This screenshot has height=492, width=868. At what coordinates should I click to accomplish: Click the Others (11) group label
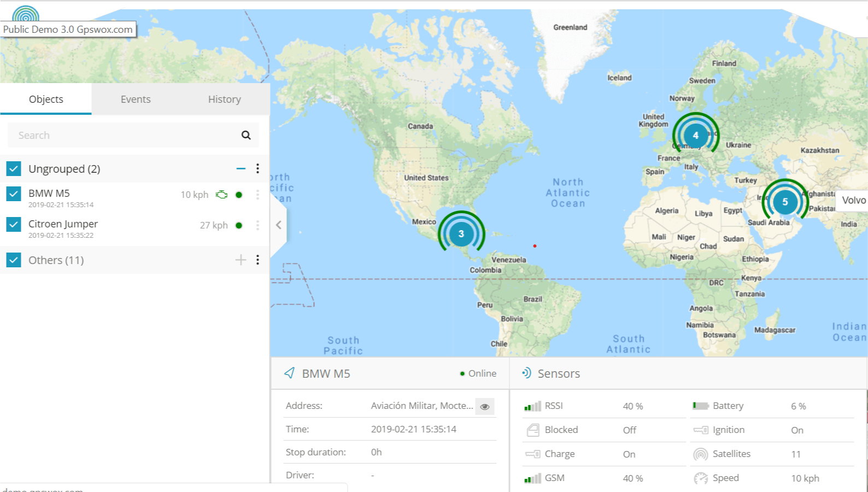[x=56, y=260]
